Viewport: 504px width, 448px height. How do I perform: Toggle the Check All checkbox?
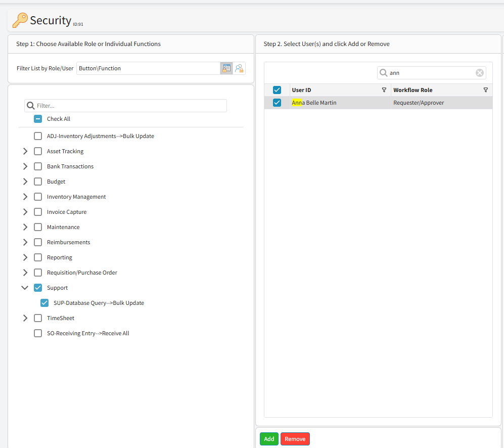pyautogui.click(x=38, y=119)
